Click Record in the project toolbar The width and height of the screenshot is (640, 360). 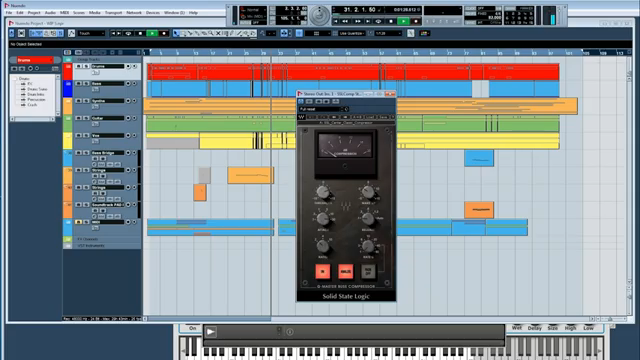(164, 33)
